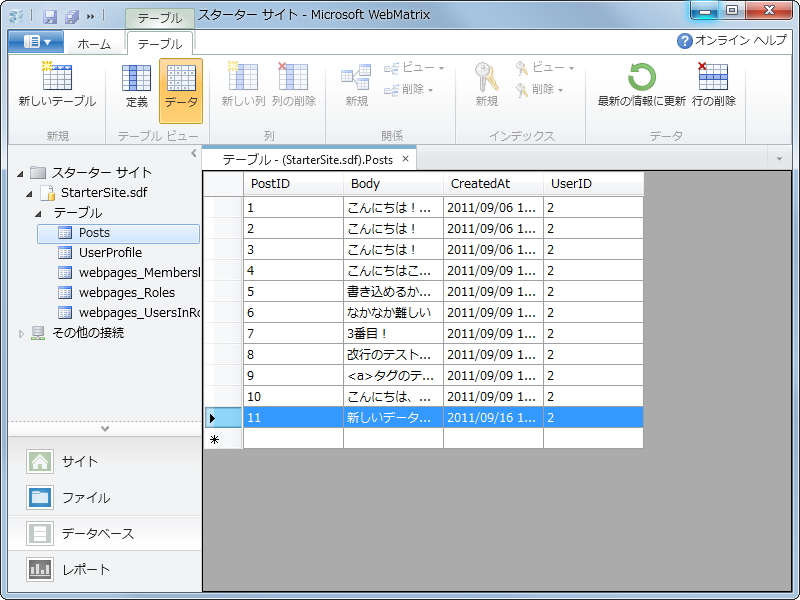The width and height of the screenshot is (800, 600).
Task: Open the document tab list dropdown arrow
Action: [x=779, y=159]
